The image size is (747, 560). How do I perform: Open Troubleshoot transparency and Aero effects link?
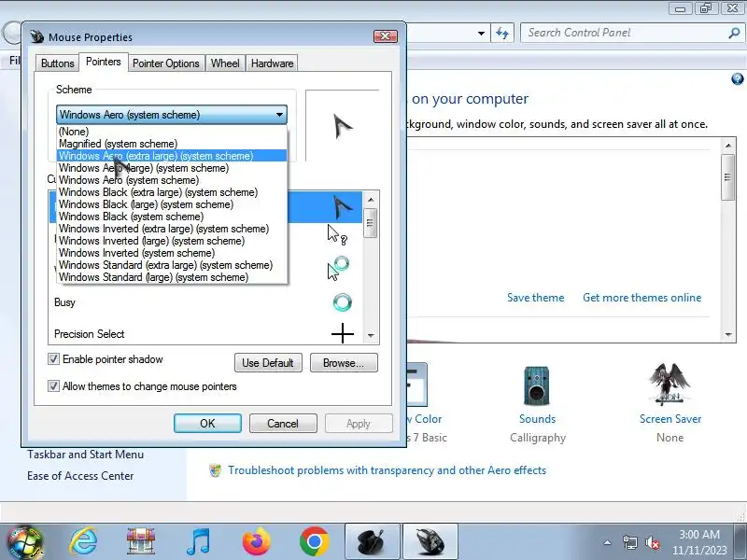(x=387, y=470)
